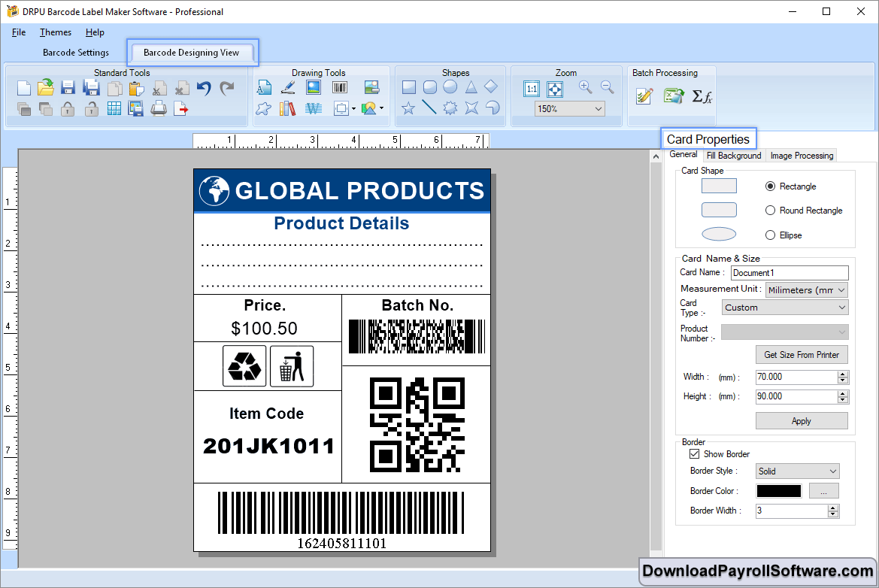
Task: Choose the Round Rectangle card shape
Action: (x=770, y=211)
